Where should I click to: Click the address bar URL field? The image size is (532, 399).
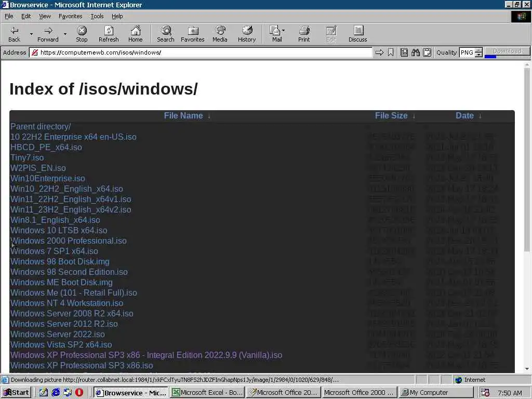click(201, 52)
